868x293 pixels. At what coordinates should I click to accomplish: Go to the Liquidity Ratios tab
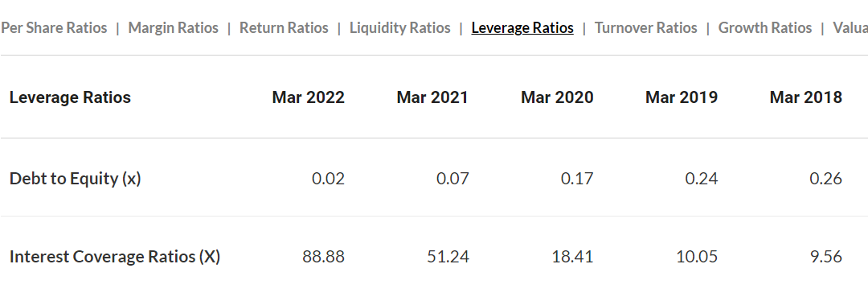click(x=399, y=27)
